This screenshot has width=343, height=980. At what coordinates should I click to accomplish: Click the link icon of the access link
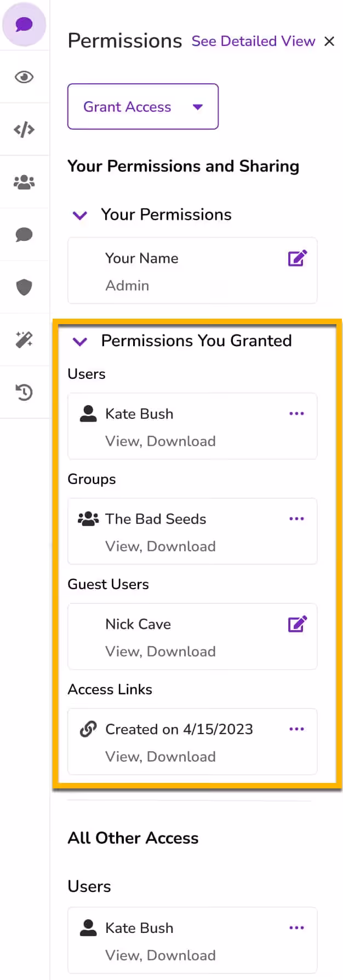[x=88, y=729]
